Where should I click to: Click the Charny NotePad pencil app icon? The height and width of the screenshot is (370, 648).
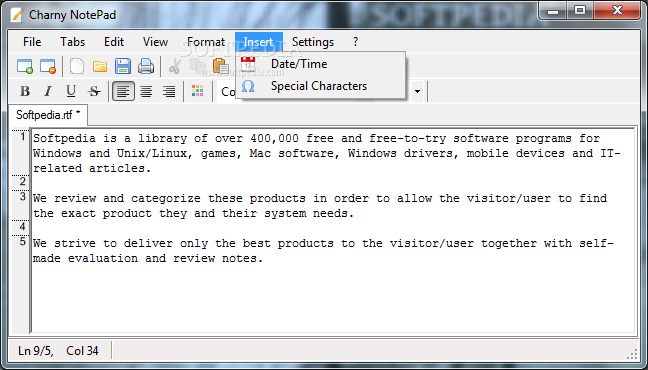coord(17,15)
